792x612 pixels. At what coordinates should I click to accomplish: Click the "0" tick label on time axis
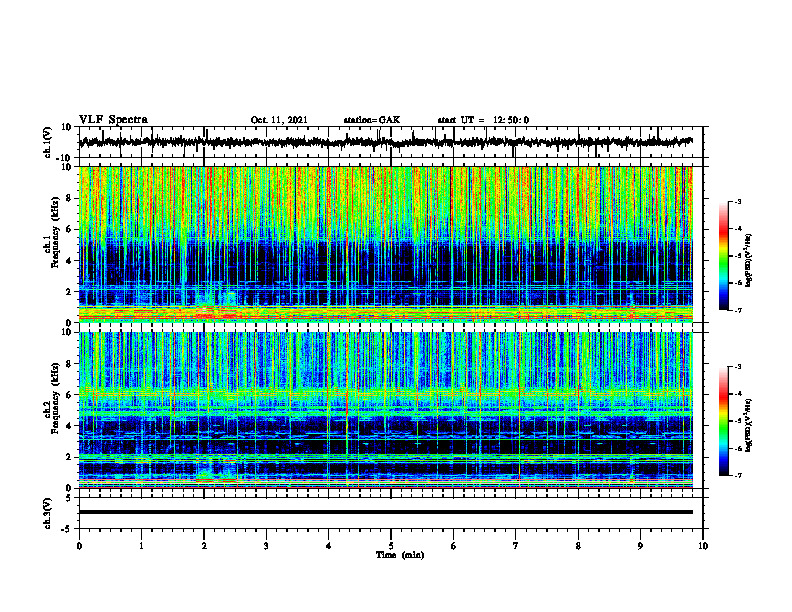click(x=79, y=546)
